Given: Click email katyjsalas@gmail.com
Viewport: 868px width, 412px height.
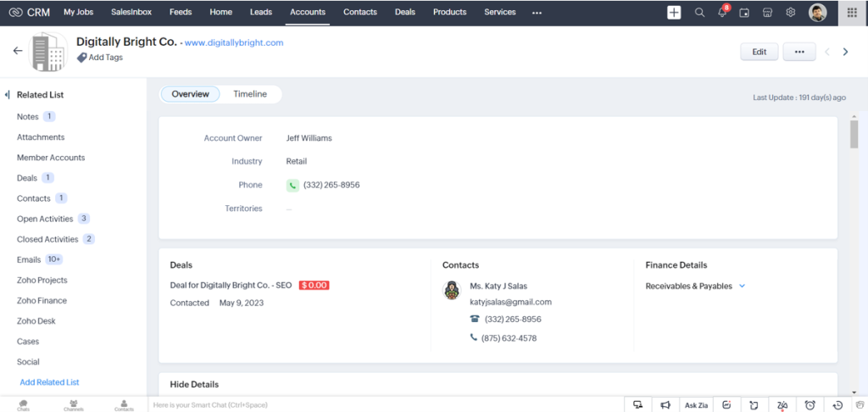Looking at the screenshot, I should [x=511, y=302].
